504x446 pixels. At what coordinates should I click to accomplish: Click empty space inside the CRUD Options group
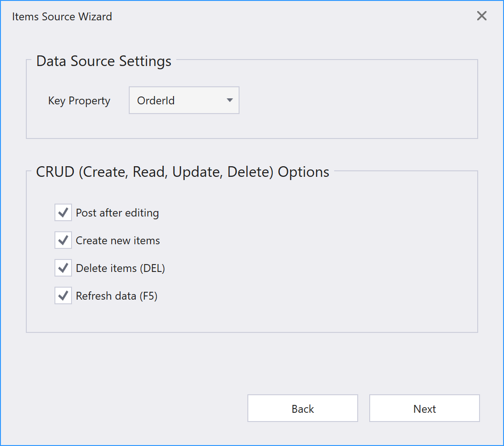tap(323, 259)
